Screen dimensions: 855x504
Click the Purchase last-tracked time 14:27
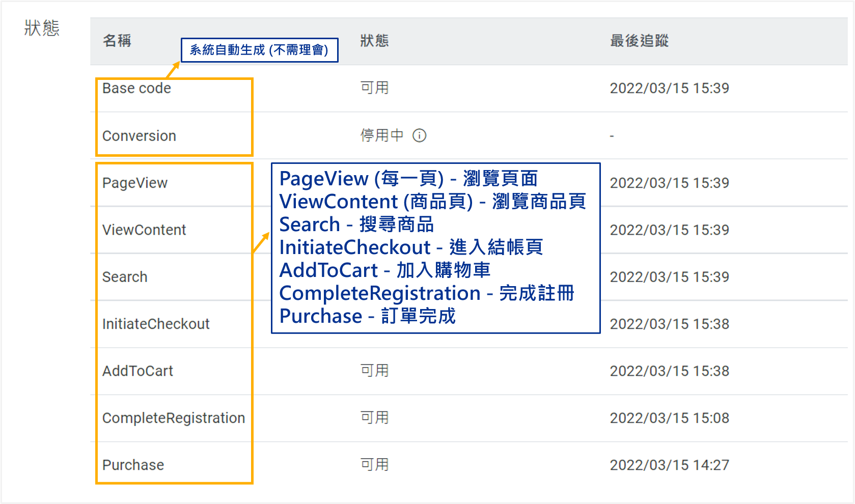(669, 465)
